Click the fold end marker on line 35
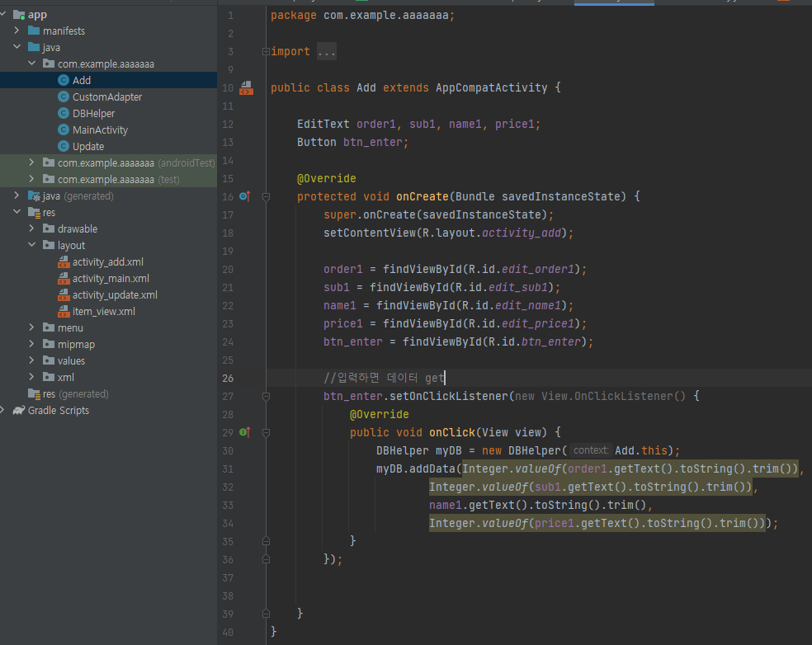 pos(266,541)
